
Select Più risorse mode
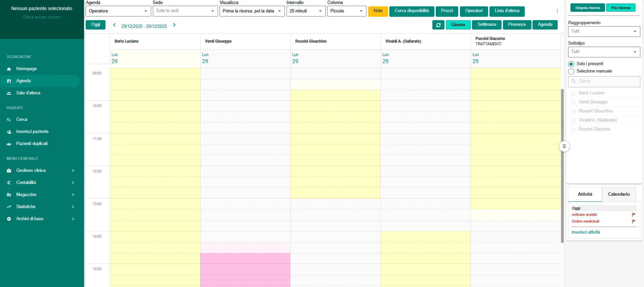(x=621, y=8)
